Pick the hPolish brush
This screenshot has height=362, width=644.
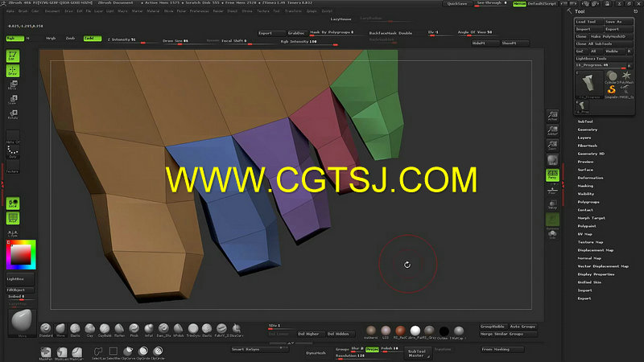(x=178, y=330)
